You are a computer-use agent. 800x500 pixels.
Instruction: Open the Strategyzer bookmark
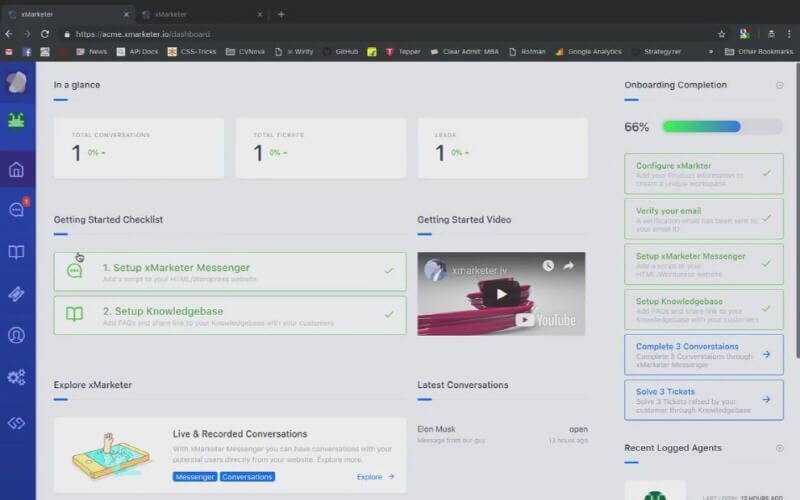pyautogui.click(x=657, y=52)
